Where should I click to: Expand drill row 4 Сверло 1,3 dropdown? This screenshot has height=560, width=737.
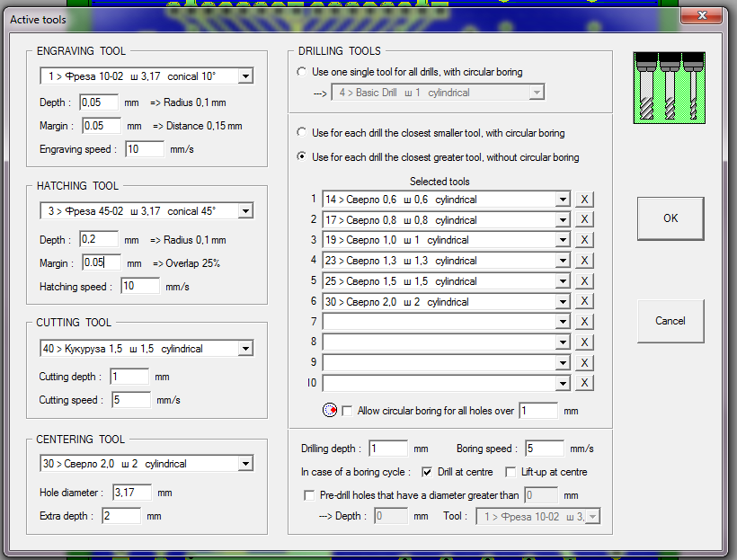563,261
